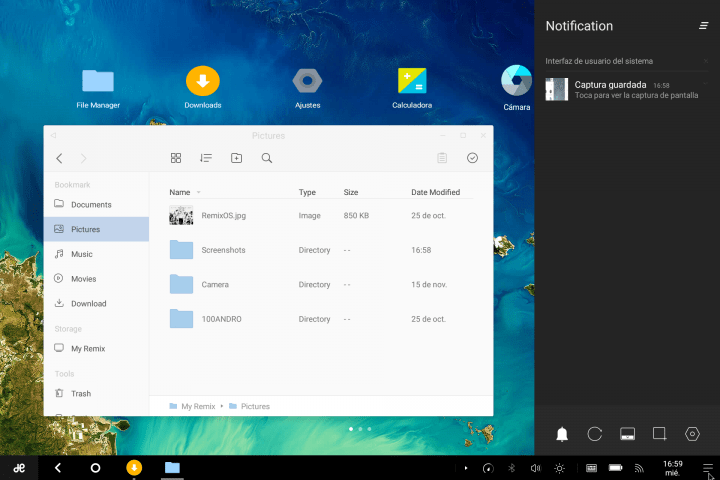Open the Download bookmark
The height and width of the screenshot is (480, 720).
(x=96, y=304)
